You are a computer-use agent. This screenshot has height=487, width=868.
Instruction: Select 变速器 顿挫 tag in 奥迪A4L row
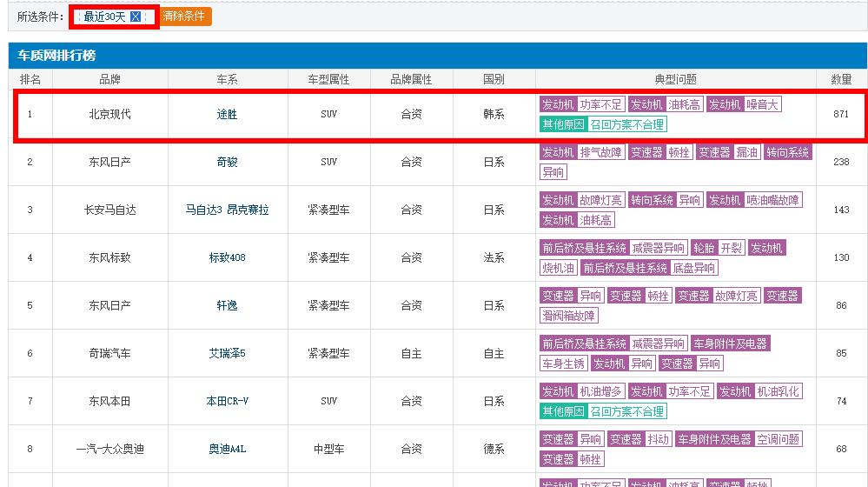(x=572, y=459)
